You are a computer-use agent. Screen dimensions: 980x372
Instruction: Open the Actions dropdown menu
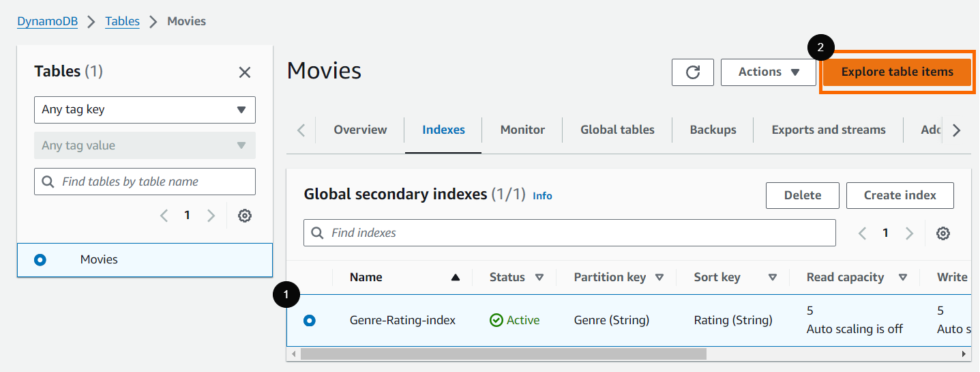pyautogui.click(x=768, y=72)
